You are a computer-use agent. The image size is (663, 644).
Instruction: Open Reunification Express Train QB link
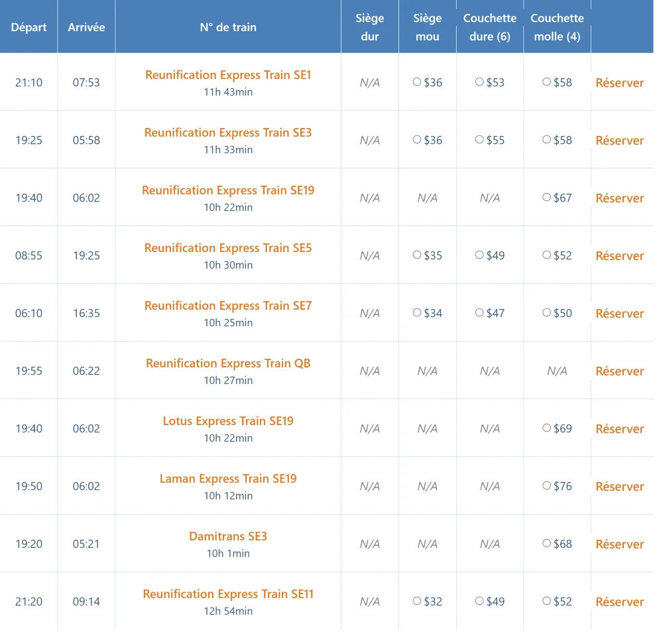(228, 363)
